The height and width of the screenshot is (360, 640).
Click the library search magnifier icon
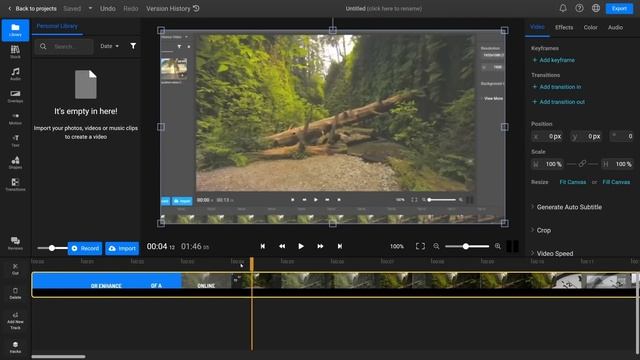(x=43, y=46)
